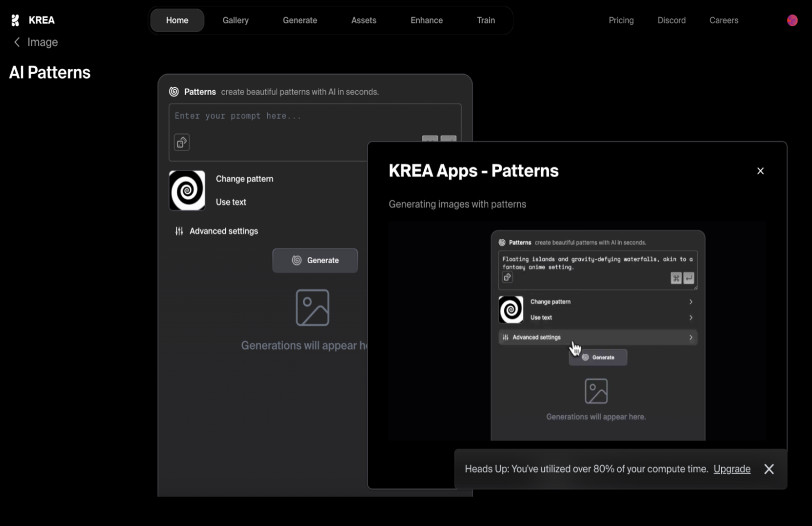Select the Enhance tab

(x=426, y=20)
